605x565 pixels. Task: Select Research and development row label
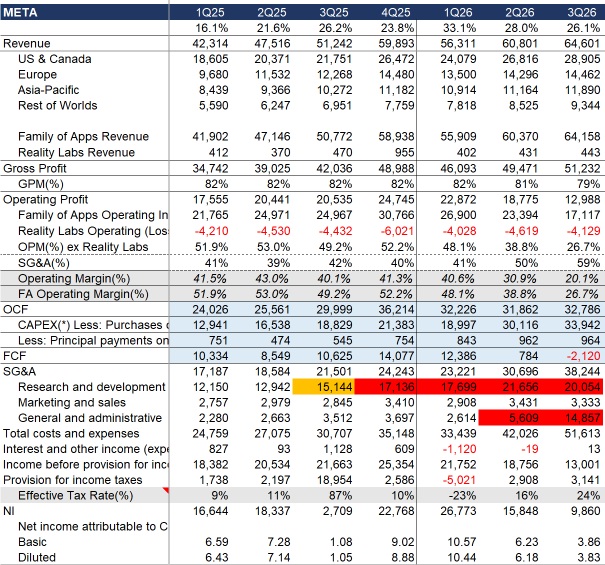pos(91,387)
